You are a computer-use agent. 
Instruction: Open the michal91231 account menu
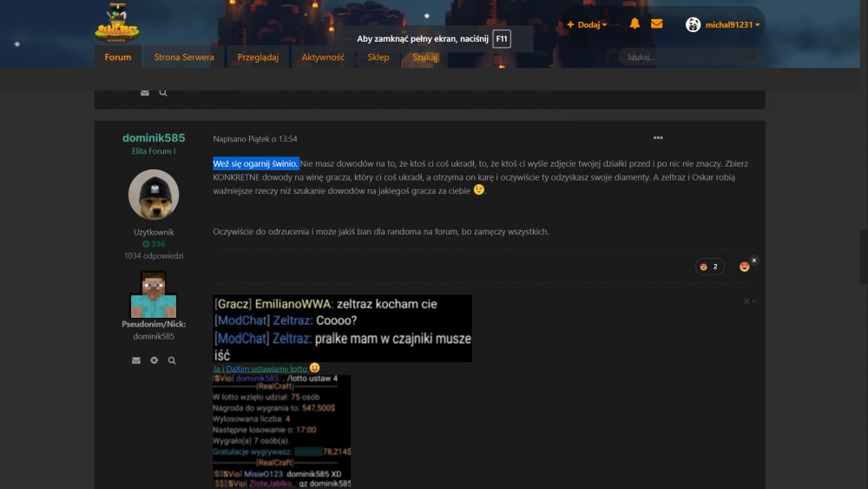(x=732, y=24)
